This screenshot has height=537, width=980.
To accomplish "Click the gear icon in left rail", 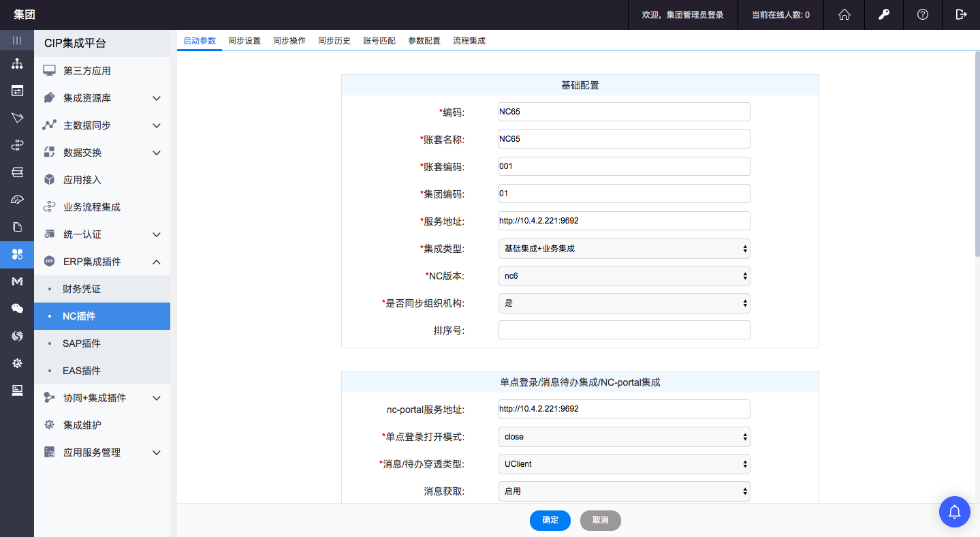I will pos(17,363).
